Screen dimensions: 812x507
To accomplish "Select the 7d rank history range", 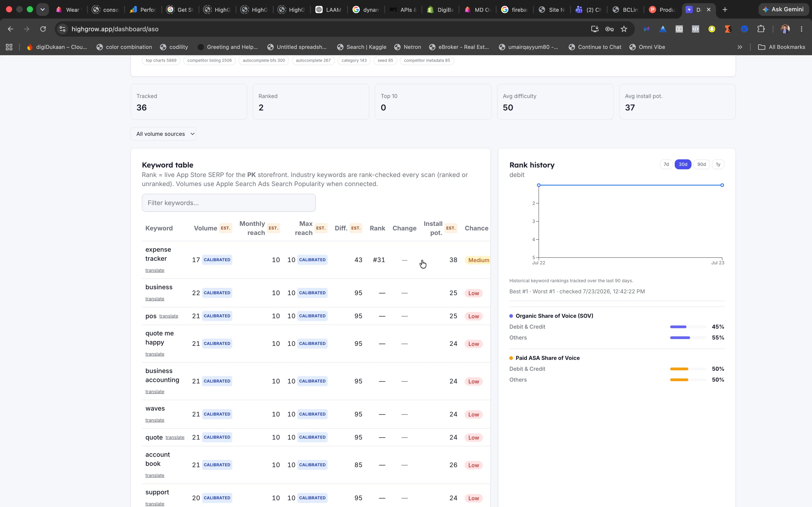I will (666, 164).
